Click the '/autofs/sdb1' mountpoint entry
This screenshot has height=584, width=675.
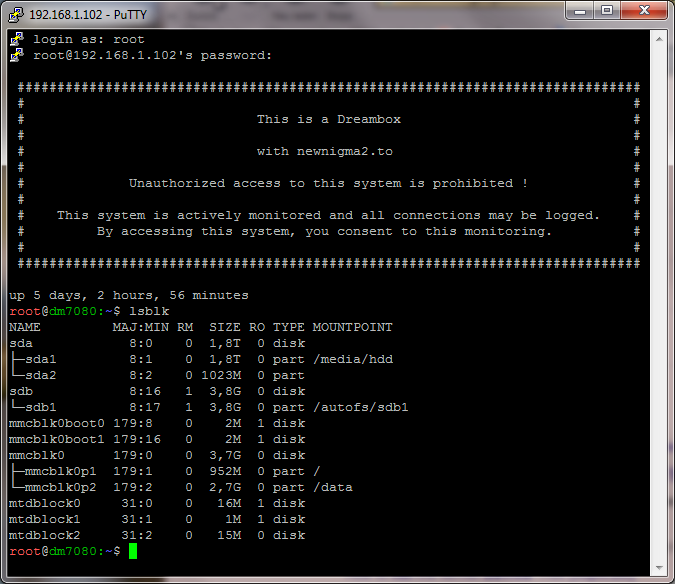click(360, 407)
